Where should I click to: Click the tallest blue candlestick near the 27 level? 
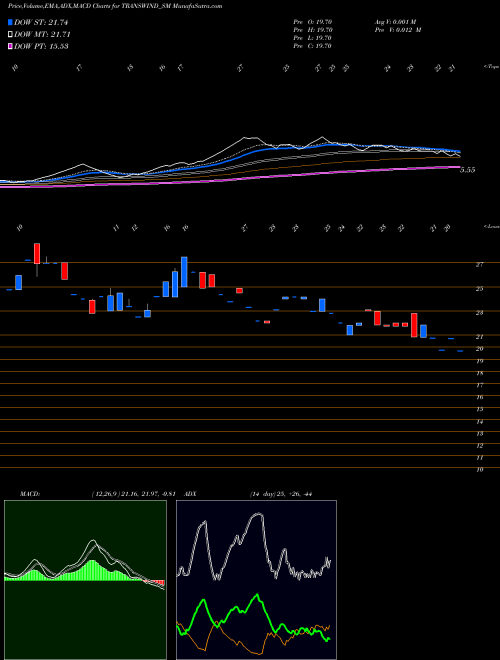point(184,272)
